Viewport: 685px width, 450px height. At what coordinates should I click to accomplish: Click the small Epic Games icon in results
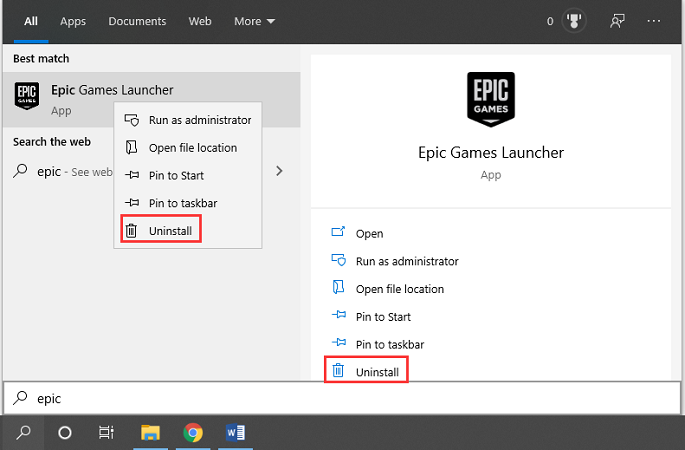pyautogui.click(x=27, y=95)
